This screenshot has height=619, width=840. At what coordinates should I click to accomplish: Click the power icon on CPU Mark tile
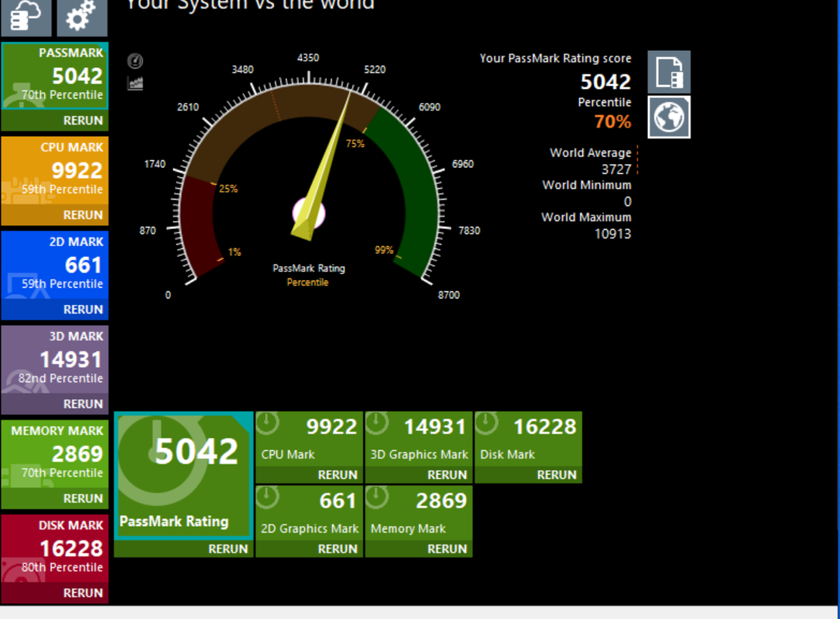click(x=267, y=423)
